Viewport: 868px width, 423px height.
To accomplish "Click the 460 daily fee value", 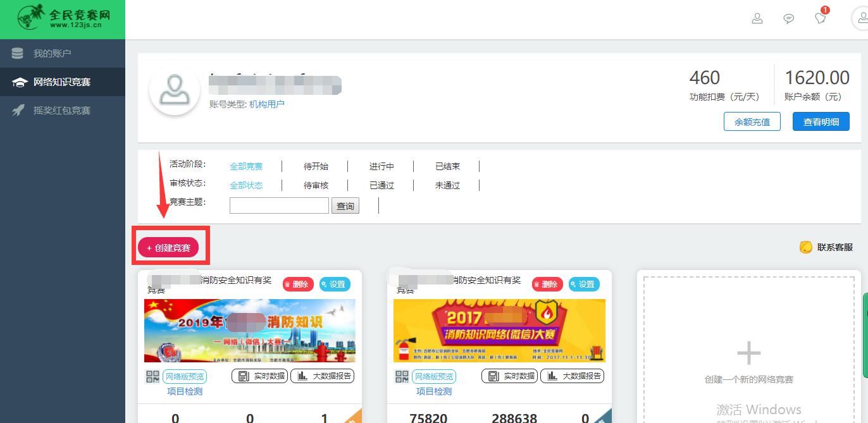I will click(x=705, y=78).
